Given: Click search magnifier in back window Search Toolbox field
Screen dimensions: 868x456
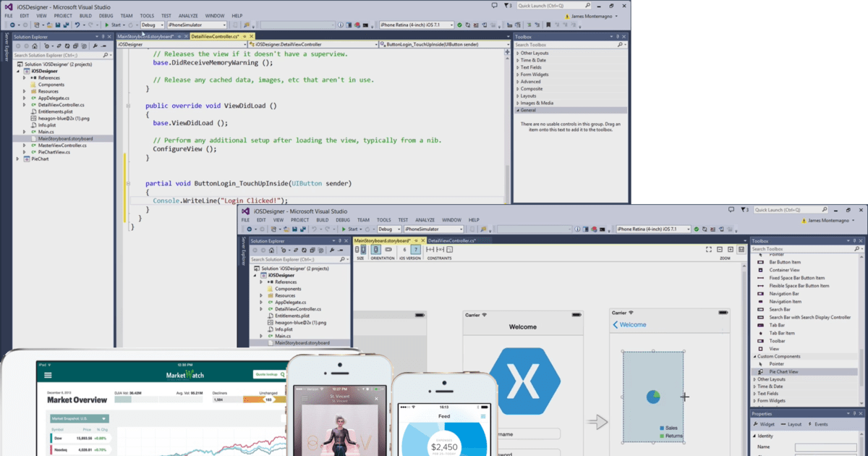Looking at the screenshot, I should coord(620,45).
